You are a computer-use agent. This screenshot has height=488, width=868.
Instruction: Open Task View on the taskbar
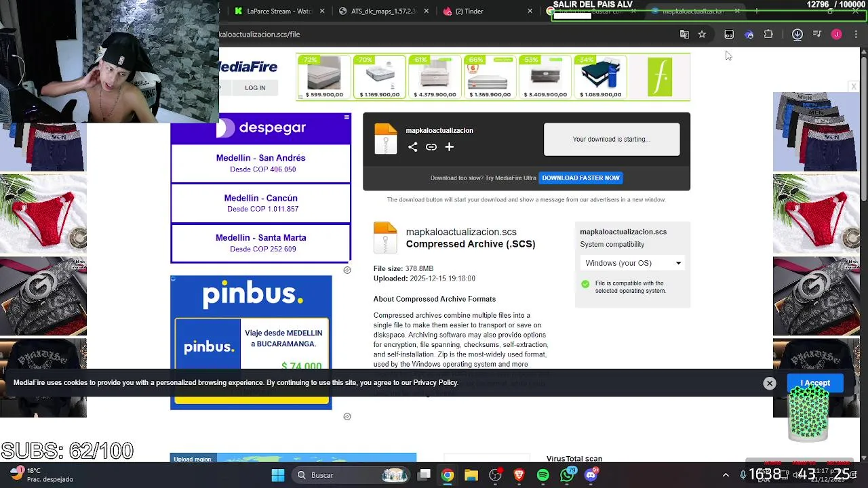(x=424, y=475)
